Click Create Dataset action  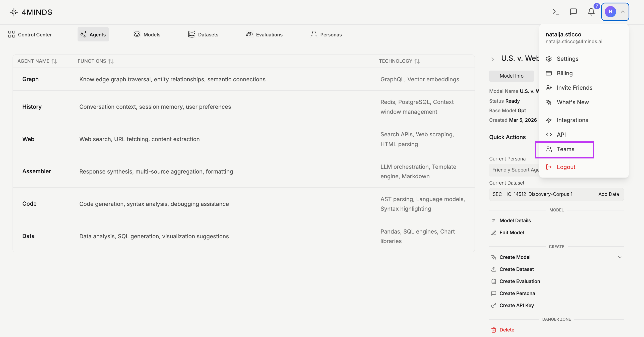coord(517,269)
